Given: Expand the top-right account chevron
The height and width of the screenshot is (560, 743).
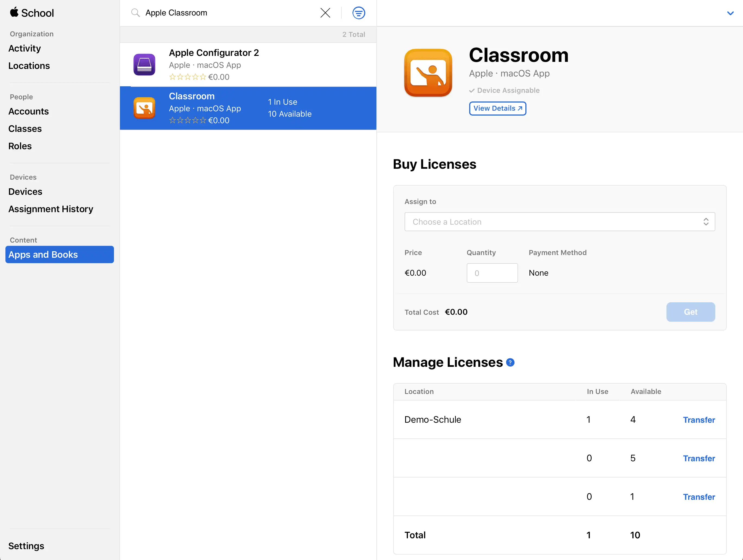Looking at the screenshot, I should [730, 13].
